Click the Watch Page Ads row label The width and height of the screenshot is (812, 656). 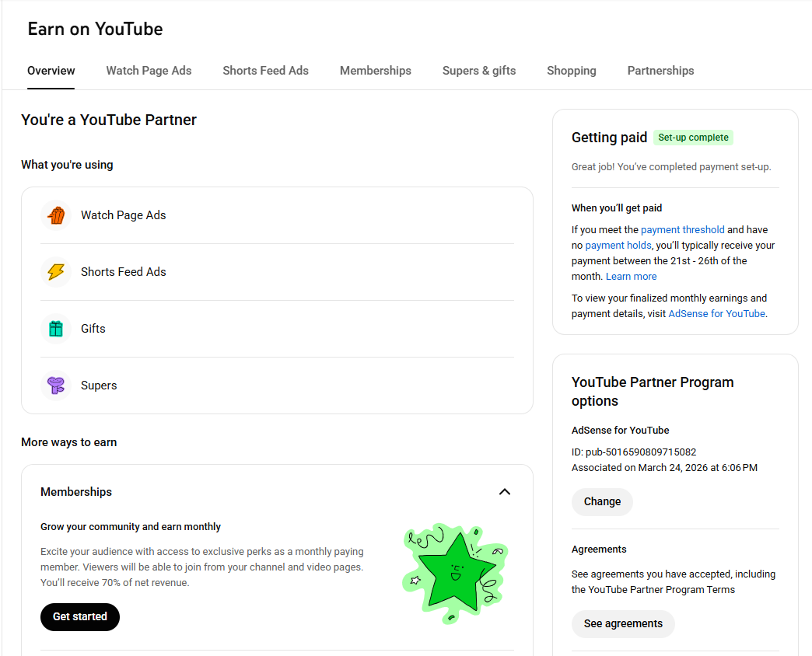pyautogui.click(x=123, y=215)
